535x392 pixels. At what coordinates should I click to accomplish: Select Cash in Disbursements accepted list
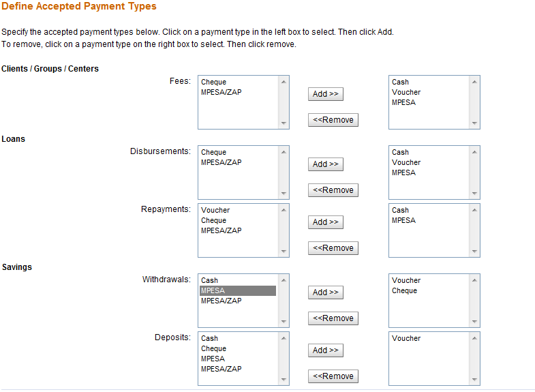click(401, 153)
